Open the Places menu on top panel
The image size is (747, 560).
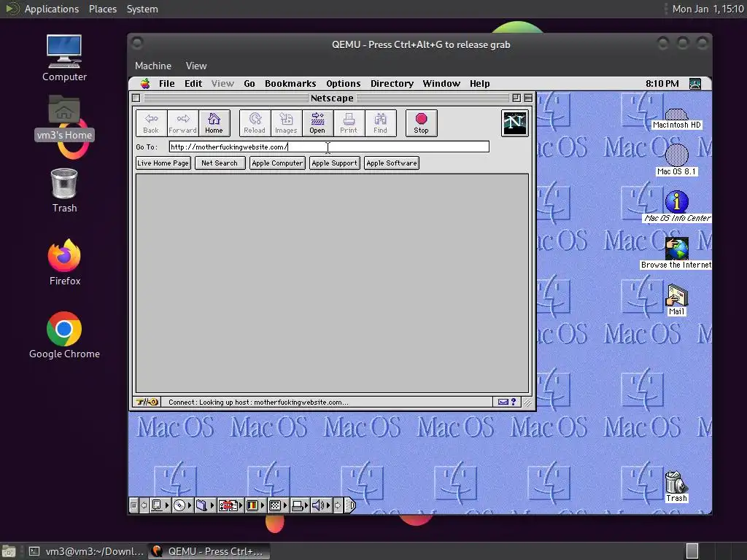click(x=102, y=9)
